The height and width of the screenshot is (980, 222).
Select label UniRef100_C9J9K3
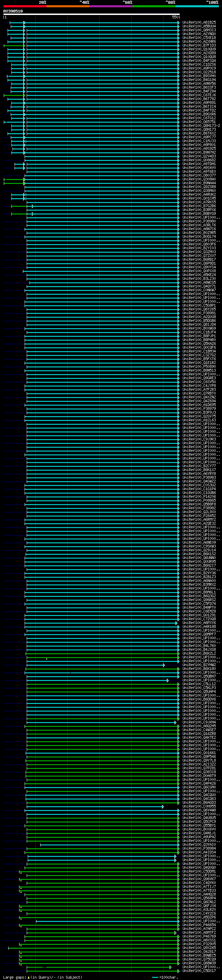[x=199, y=439]
